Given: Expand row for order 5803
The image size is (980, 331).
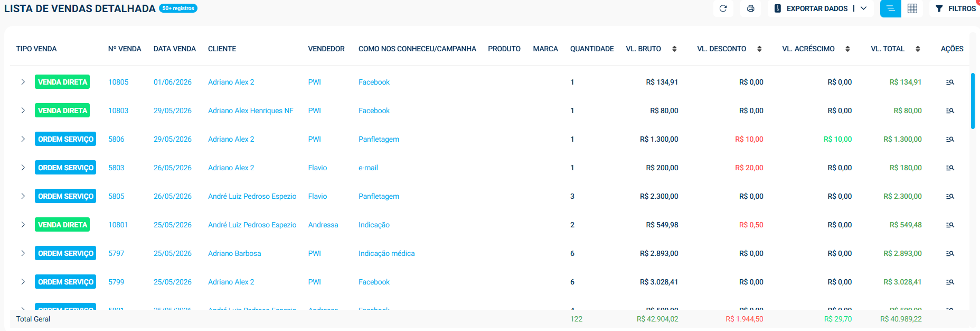Looking at the screenshot, I should [x=23, y=168].
